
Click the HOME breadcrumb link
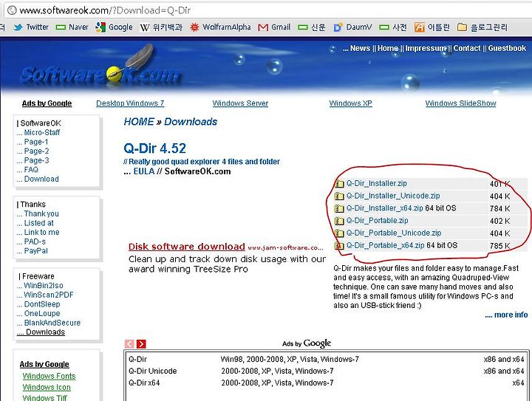pos(139,122)
